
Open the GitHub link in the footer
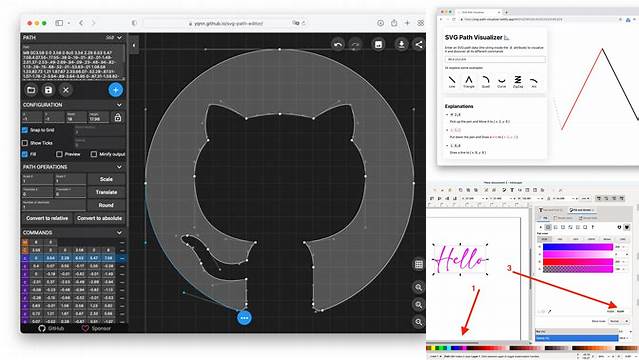tap(51, 328)
